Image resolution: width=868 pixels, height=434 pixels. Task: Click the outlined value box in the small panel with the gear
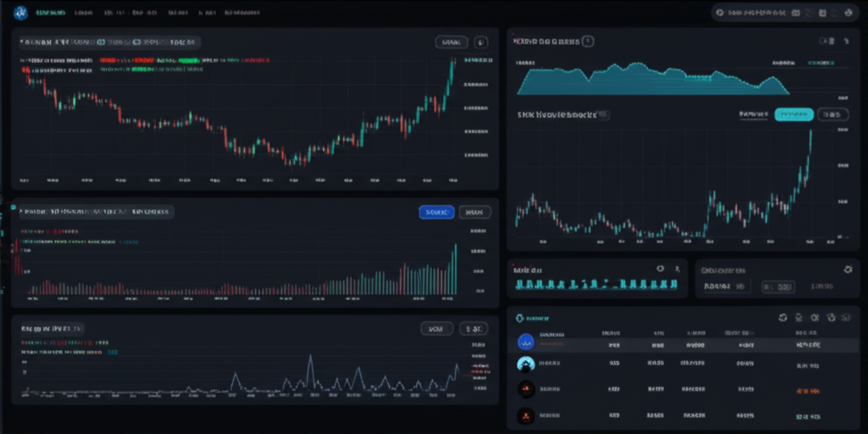(x=778, y=287)
